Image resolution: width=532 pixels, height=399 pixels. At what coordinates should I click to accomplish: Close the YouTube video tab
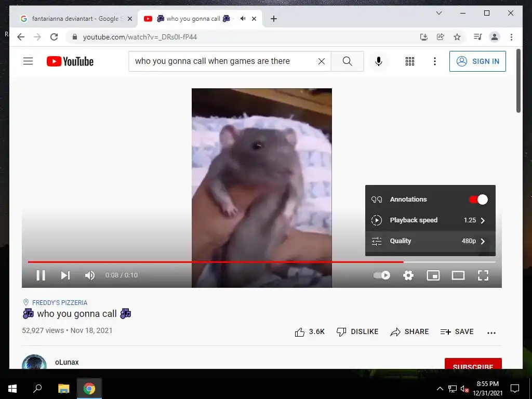click(x=254, y=19)
